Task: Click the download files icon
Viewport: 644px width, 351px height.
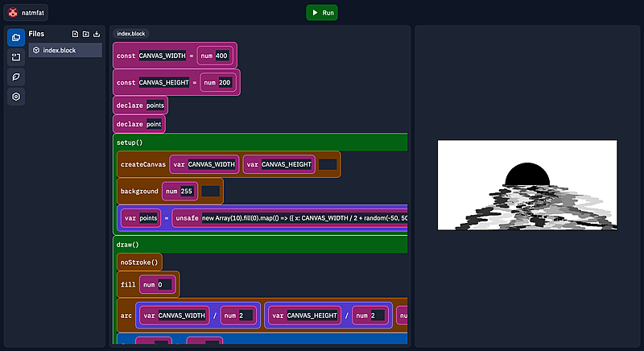Action: (97, 34)
